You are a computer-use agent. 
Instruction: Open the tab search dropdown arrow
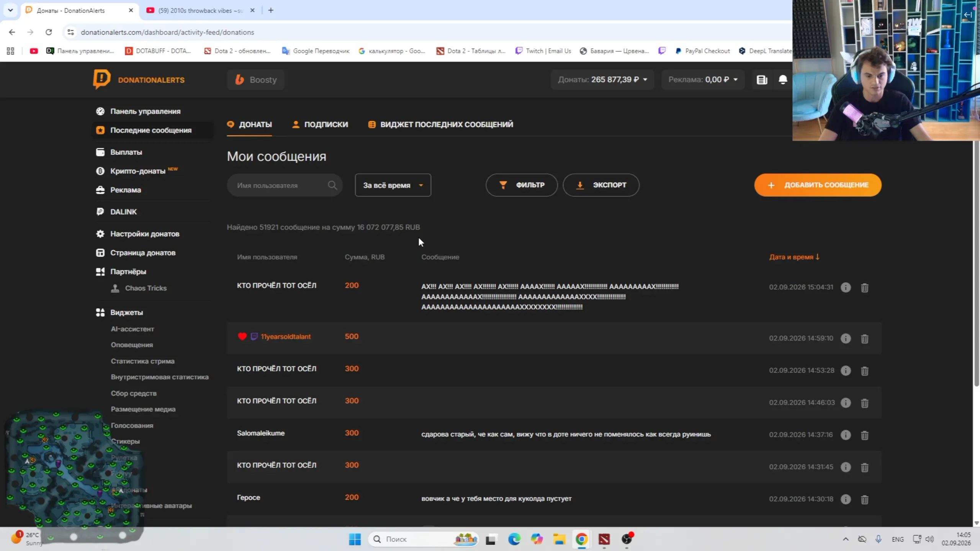(10, 10)
